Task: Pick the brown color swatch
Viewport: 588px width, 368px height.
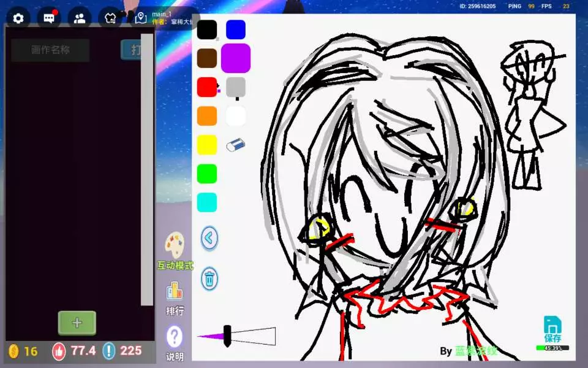Action: coord(207,58)
